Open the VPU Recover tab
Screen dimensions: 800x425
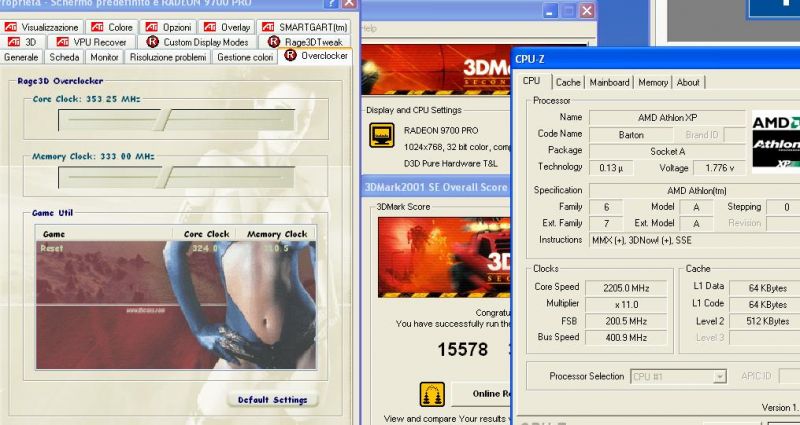(92, 42)
